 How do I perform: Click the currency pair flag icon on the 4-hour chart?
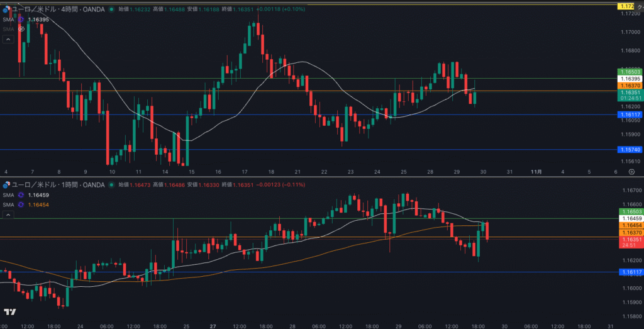pyautogui.click(x=7, y=10)
